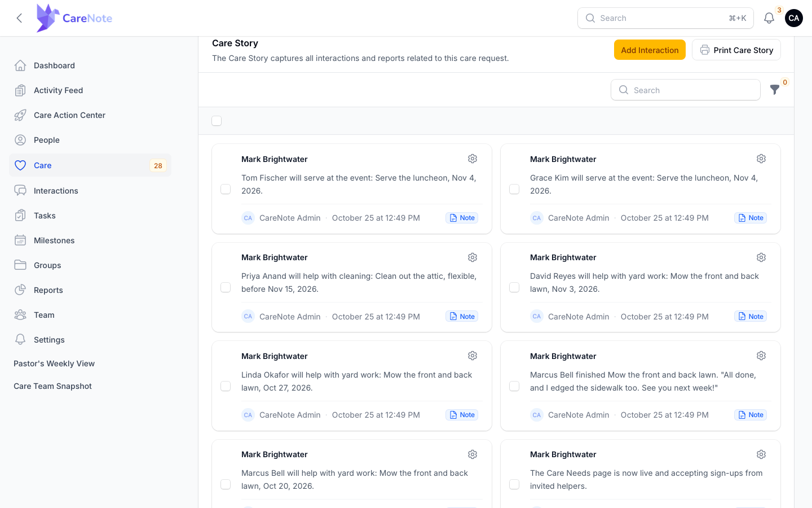Open settings gear on Grace Kim card
Viewport: 812px width, 508px height.
tap(761, 159)
